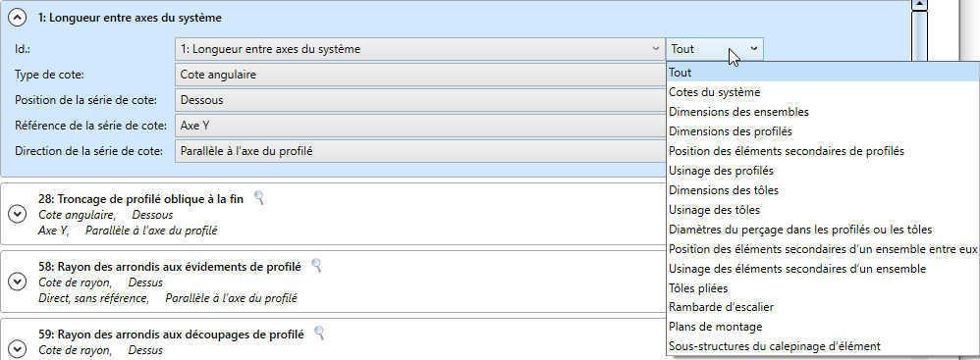Select Plans de montage option
980x360 pixels.
pos(715,327)
